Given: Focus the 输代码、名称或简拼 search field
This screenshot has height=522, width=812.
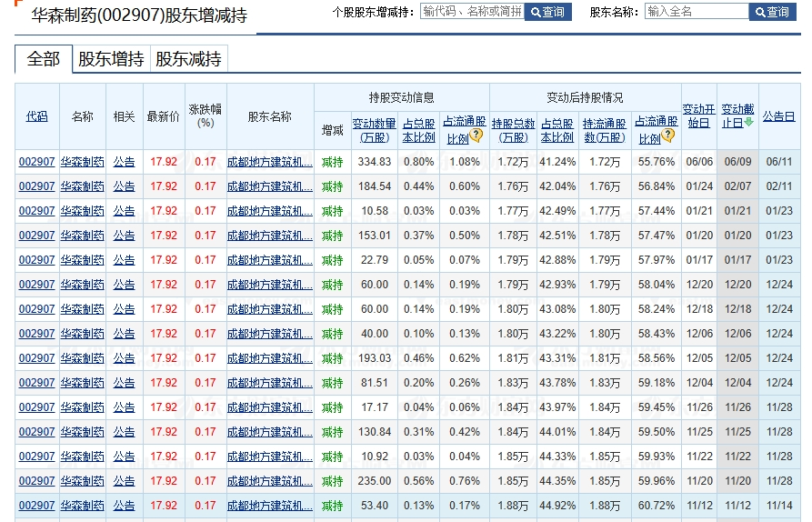Looking at the screenshot, I should click(472, 12).
